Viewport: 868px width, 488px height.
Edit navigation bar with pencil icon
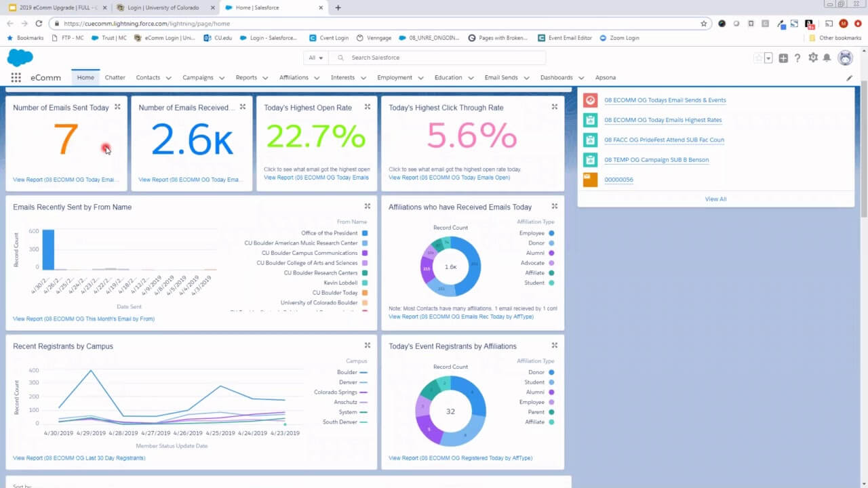click(x=849, y=78)
